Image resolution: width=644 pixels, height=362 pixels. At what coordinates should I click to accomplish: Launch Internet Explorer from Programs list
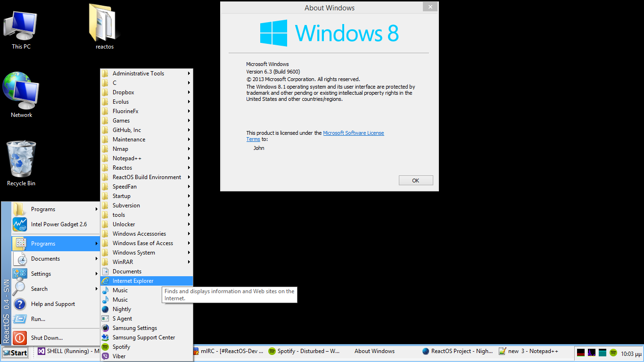click(x=147, y=281)
